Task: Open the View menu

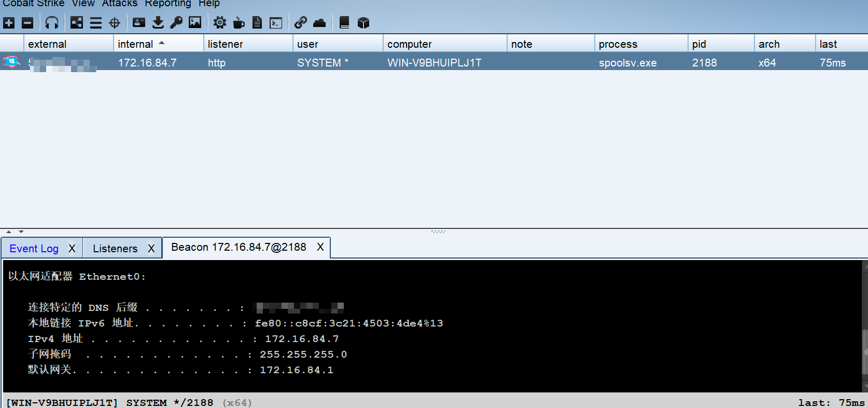Action: click(x=83, y=4)
